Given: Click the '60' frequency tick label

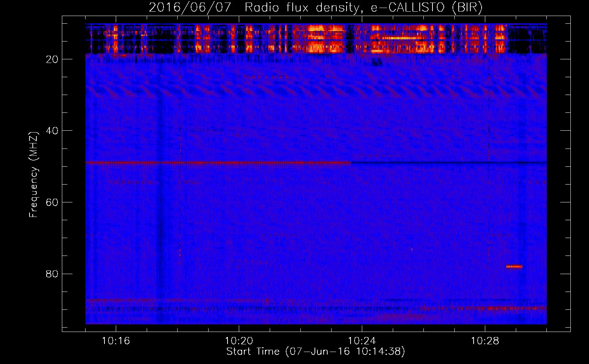Looking at the screenshot, I should (52, 202).
